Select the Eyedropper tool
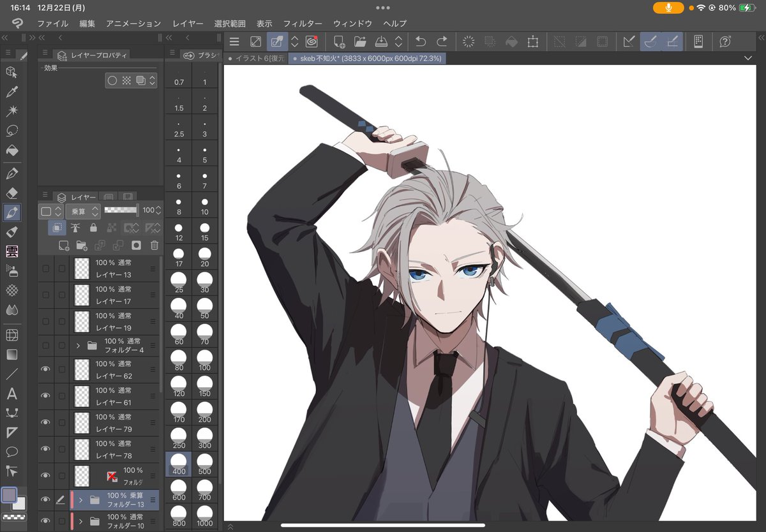 [11, 92]
